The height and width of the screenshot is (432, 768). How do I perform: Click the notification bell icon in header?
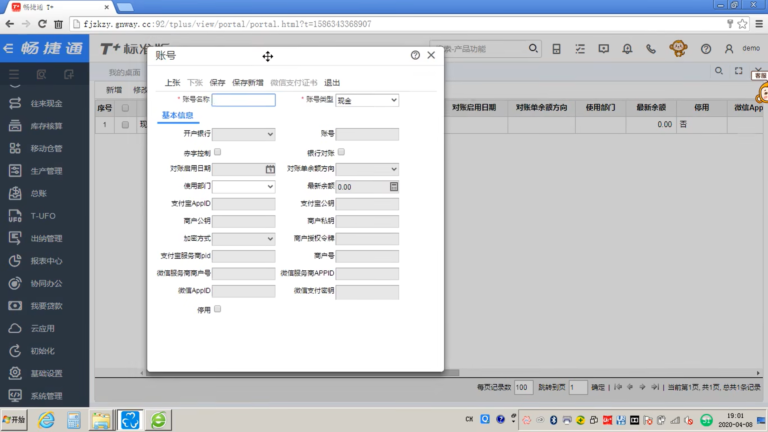click(x=627, y=48)
